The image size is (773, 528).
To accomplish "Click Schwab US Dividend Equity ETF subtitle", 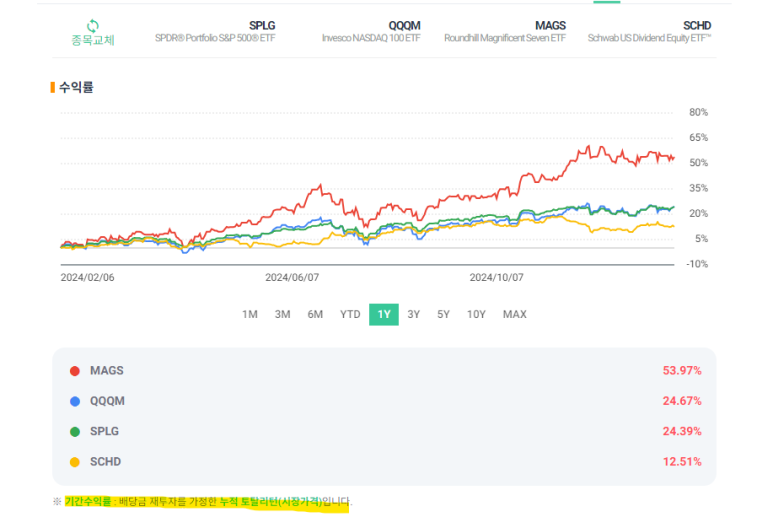I will tap(649, 38).
